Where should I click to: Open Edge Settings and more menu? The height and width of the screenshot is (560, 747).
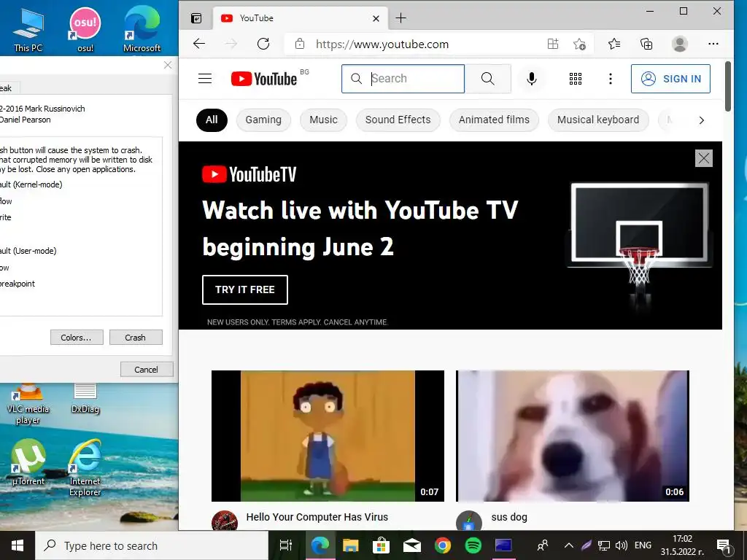click(713, 44)
